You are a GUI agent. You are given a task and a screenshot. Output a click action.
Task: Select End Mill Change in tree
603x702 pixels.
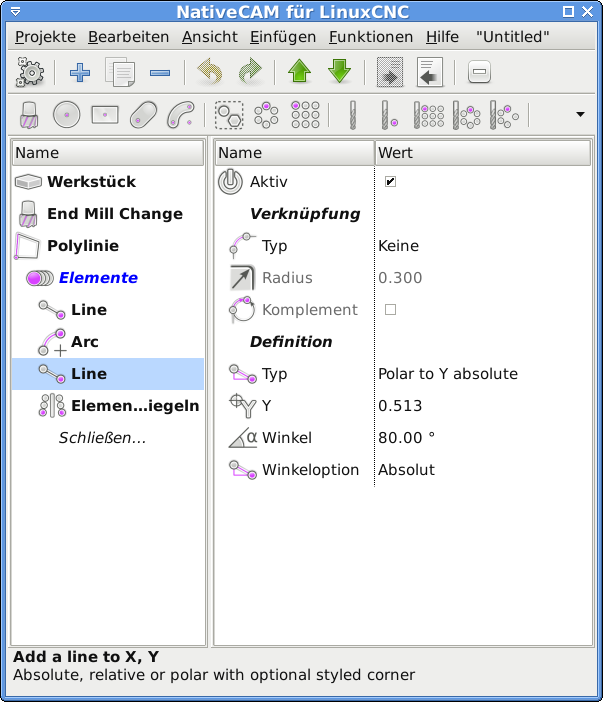[x=107, y=214]
